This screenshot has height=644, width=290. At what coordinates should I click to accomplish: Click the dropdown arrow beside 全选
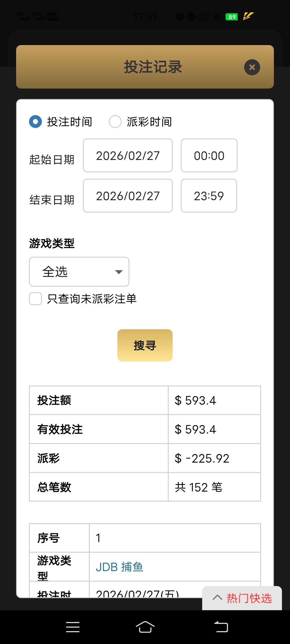coord(119,272)
